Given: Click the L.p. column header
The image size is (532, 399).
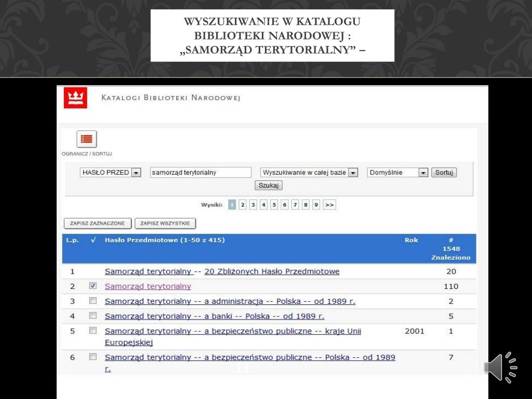Looking at the screenshot, I should point(72,240).
